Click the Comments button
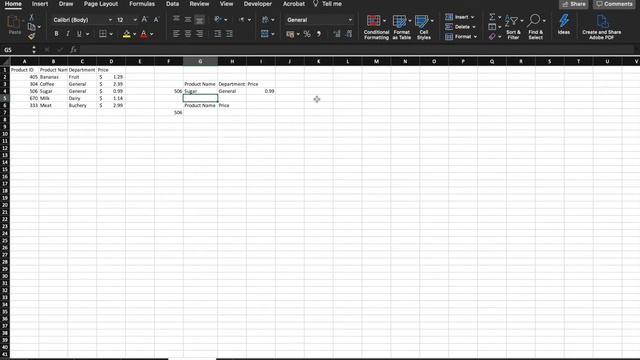The image size is (640, 360). pyautogui.click(x=614, y=4)
